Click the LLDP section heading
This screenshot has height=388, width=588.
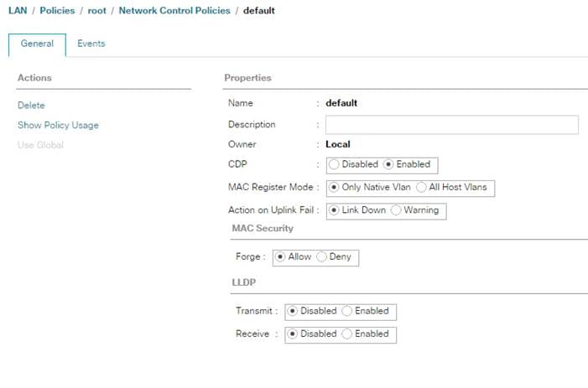coord(244,282)
